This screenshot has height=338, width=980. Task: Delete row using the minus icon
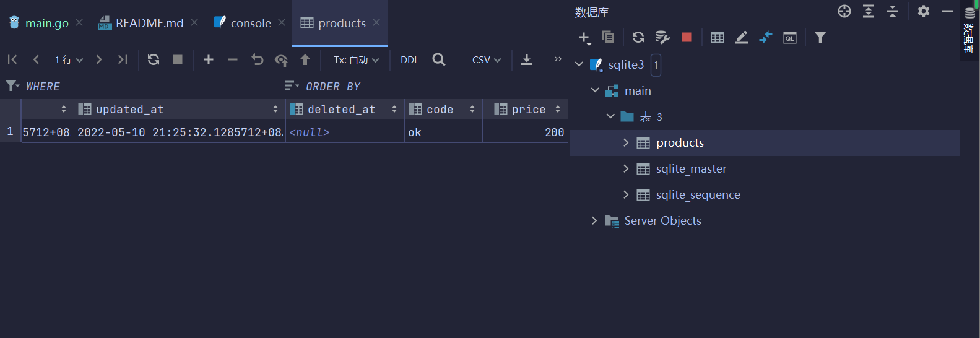(233, 59)
